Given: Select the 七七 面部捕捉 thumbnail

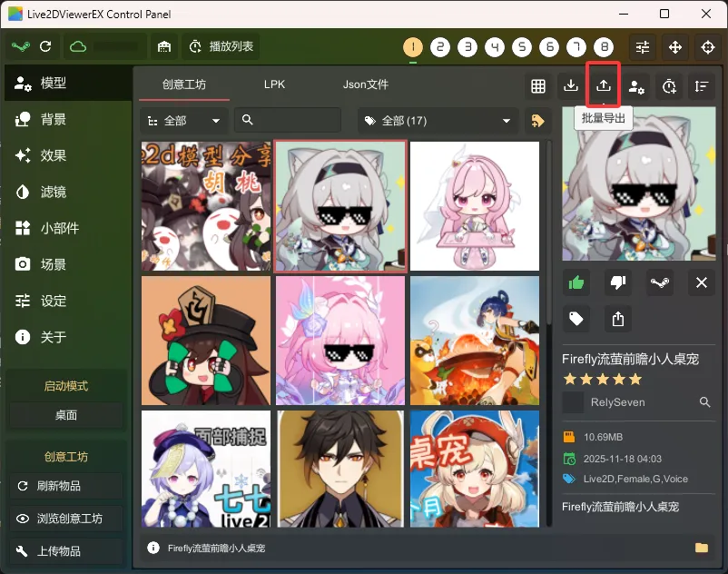Looking at the screenshot, I should pyautogui.click(x=206, y=469).
